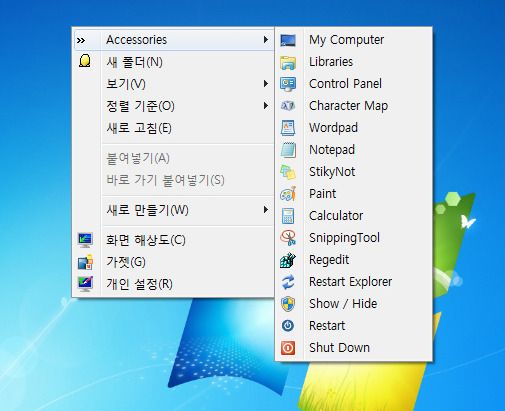Expand the 새로 만들기(W) submenu arrow
The width and height of the screenshot is (505, 411).
(266, 210)
